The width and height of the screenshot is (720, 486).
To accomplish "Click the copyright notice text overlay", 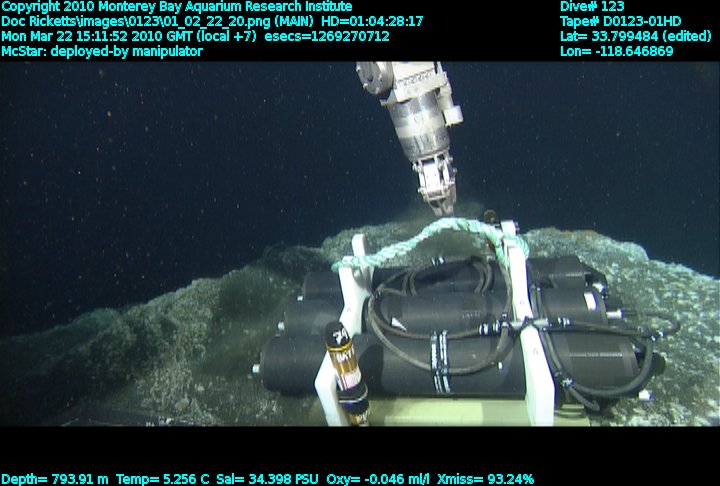I will coord(177,7).
